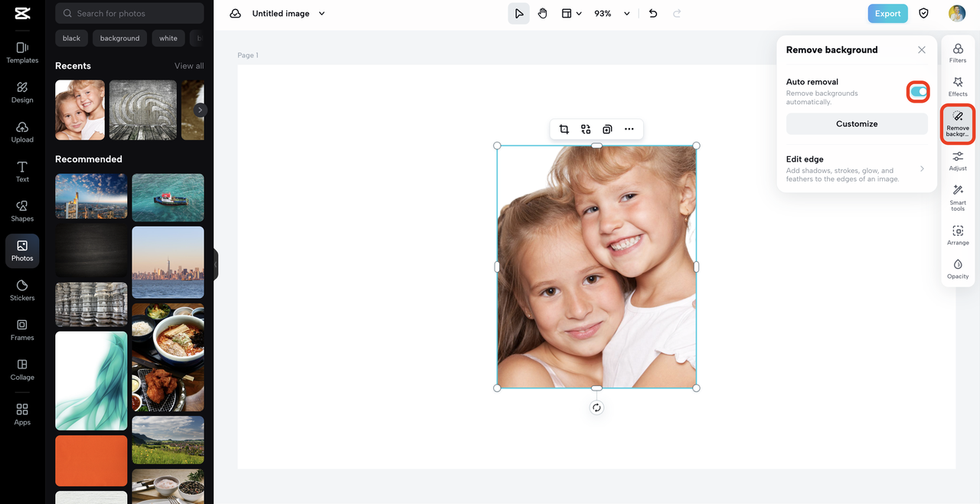Open the Effects tool
This screenshot has width=980, height=504.
(958, 87)
